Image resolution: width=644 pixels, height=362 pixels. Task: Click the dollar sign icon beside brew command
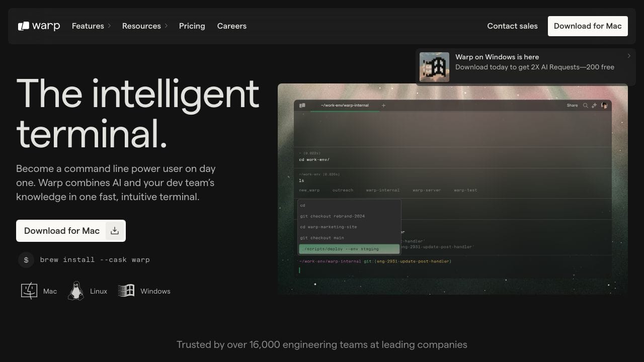pyautogui.click(x=26, y=259)
